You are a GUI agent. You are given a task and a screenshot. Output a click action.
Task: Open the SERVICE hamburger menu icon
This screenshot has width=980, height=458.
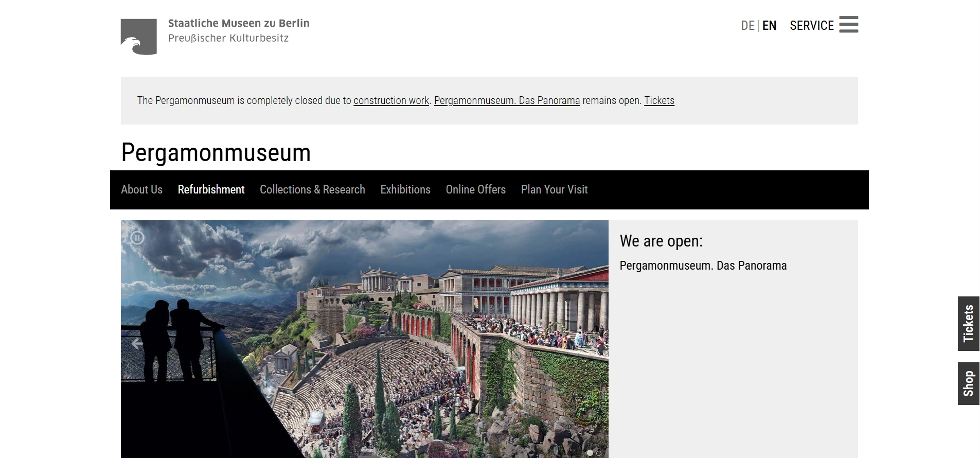click(848, 25)
